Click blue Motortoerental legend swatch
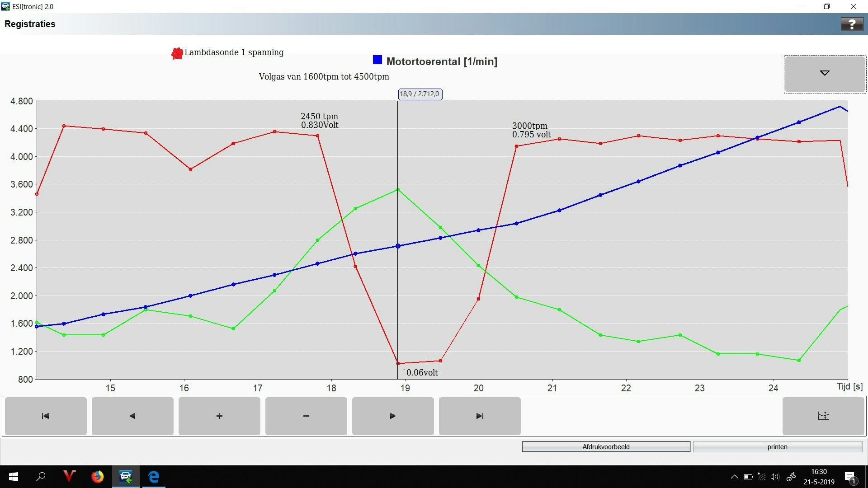 click(x=377, y=60)
